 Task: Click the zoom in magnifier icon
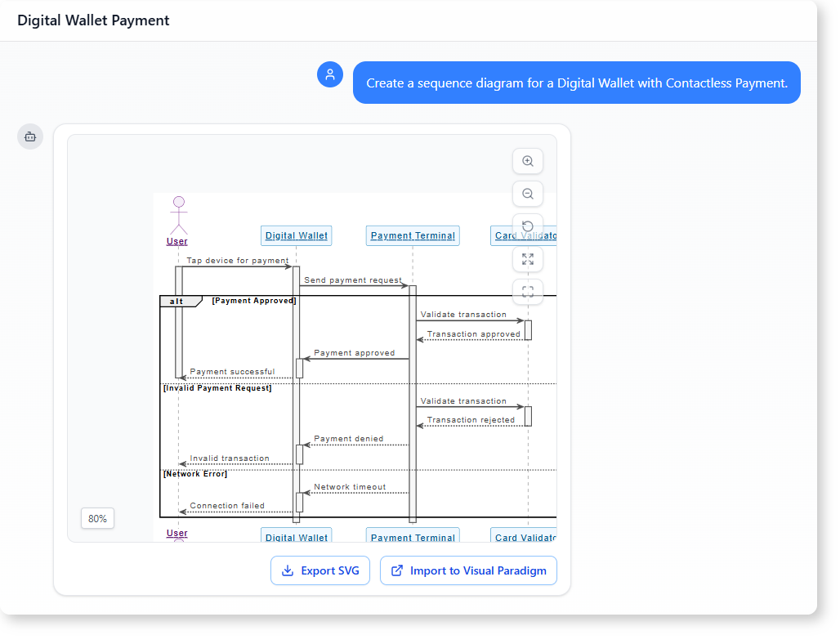pyautogui.click(x=528, y=162)
